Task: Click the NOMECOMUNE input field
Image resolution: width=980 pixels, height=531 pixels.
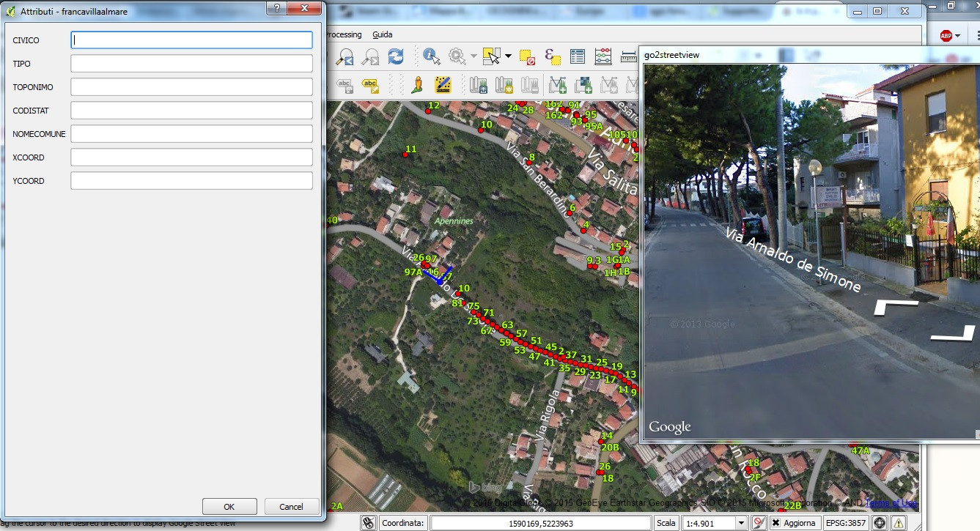Action: (x=192, y=134)
